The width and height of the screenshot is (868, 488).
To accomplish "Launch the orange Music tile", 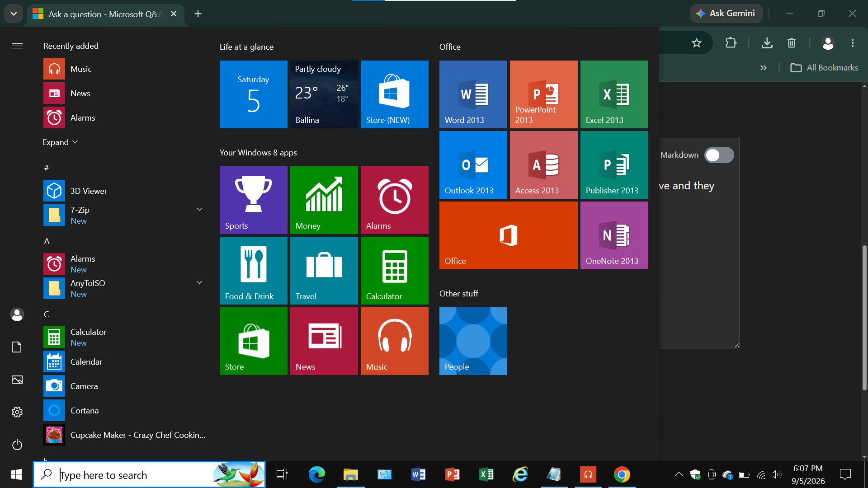I will pos(394,341).
